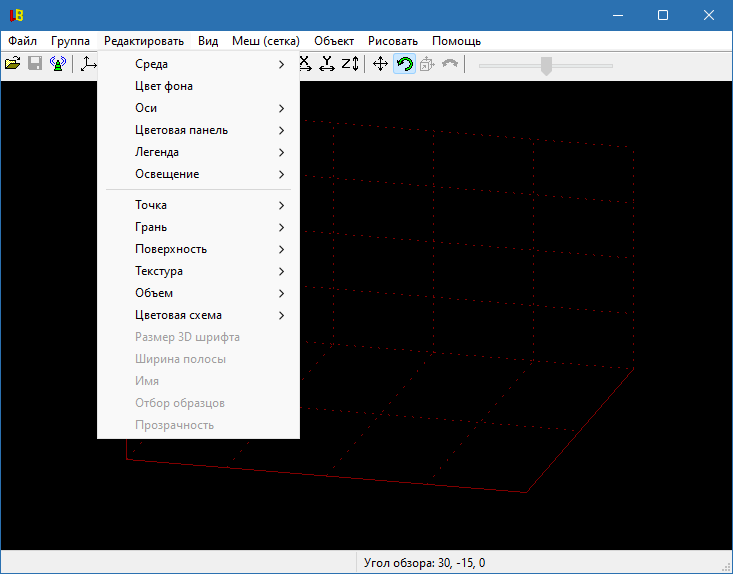Expand the Объем submenu
This screenshot has height=574, width=733.
[199, 293]
